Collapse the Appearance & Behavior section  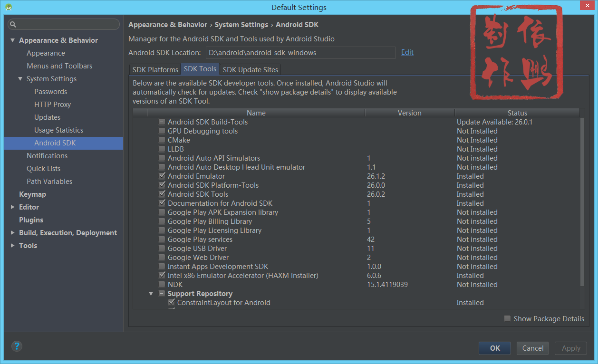[x=12, y=40]
